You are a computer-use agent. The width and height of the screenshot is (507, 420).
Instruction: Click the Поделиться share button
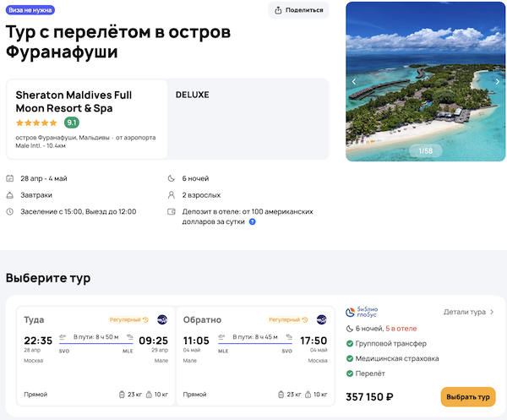point(298,10)
